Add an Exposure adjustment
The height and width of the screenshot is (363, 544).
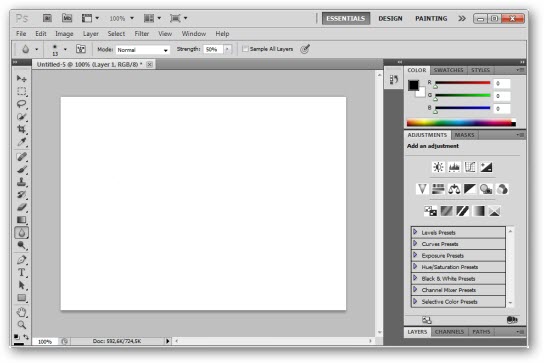(x=486, y=167)
